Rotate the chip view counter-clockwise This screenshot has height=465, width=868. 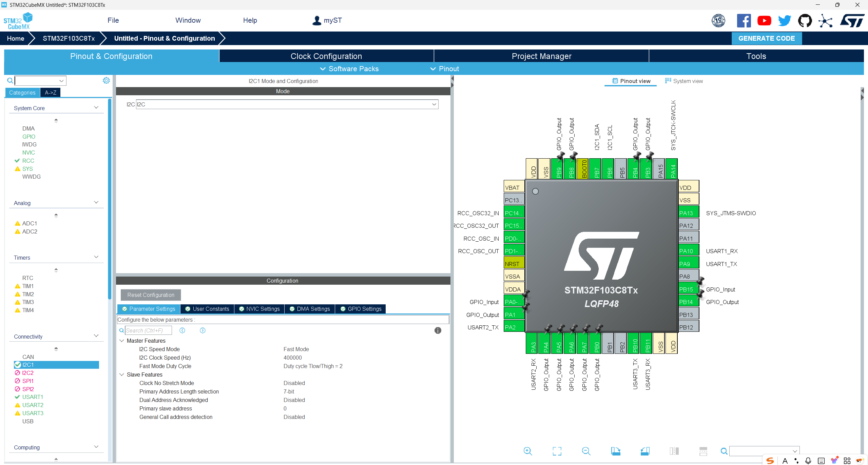645,451
